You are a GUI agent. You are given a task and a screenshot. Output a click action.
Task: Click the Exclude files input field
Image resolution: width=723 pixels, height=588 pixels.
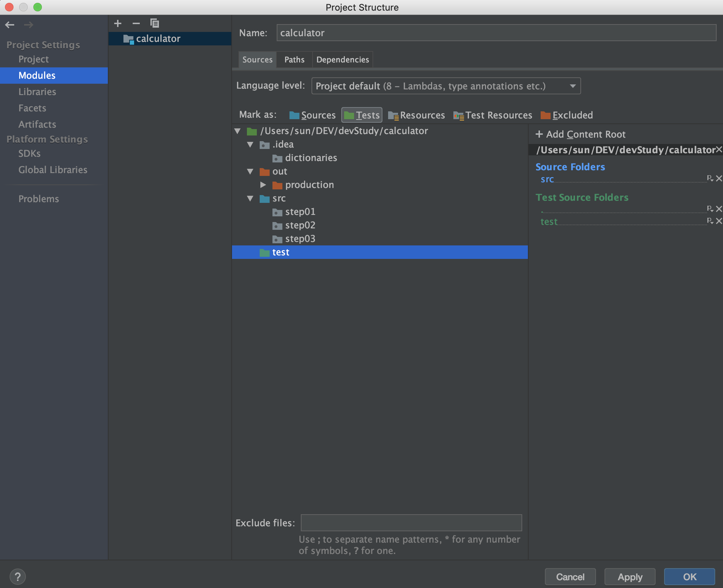[411, 523]
